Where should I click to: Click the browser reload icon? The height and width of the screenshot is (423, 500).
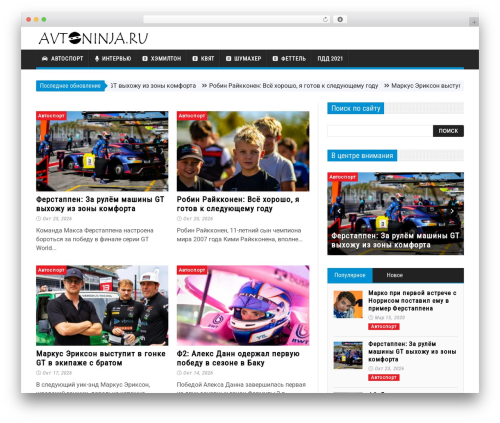point(325,19)
